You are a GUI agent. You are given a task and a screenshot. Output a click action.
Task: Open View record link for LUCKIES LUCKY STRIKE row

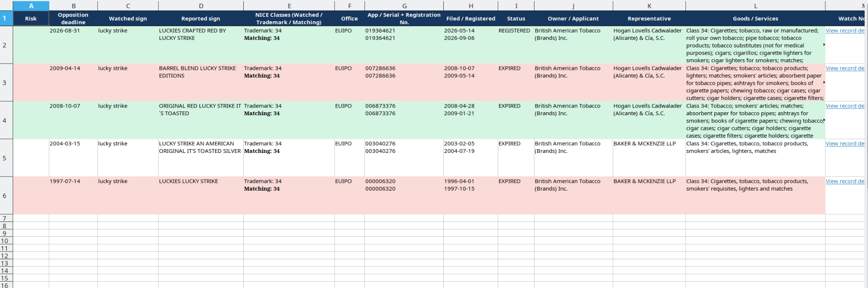845,181
